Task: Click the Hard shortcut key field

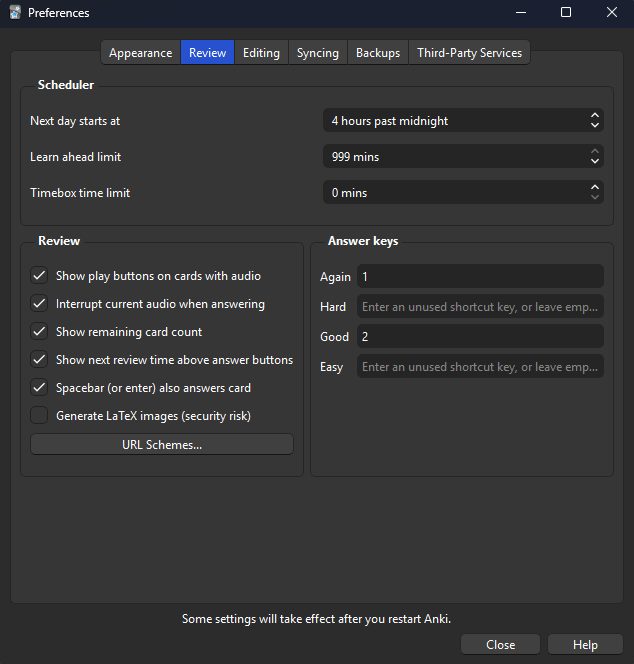Action: click(x=480, y=307)
